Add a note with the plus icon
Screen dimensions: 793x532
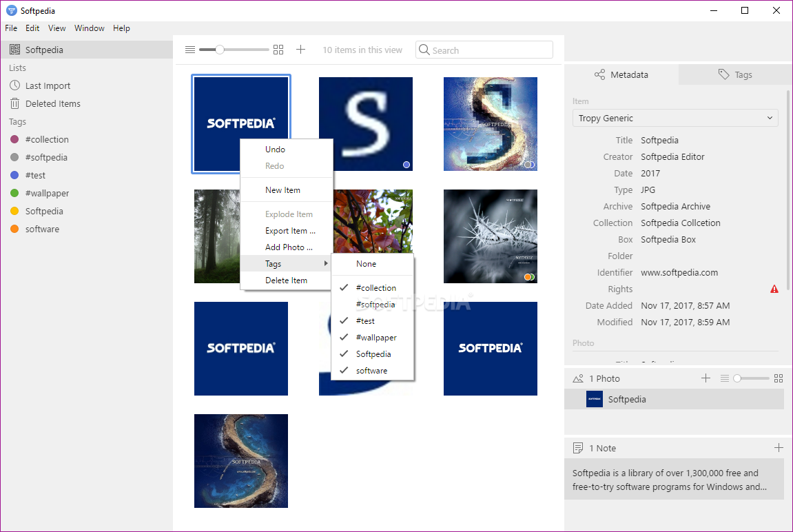tap(779, 447)
